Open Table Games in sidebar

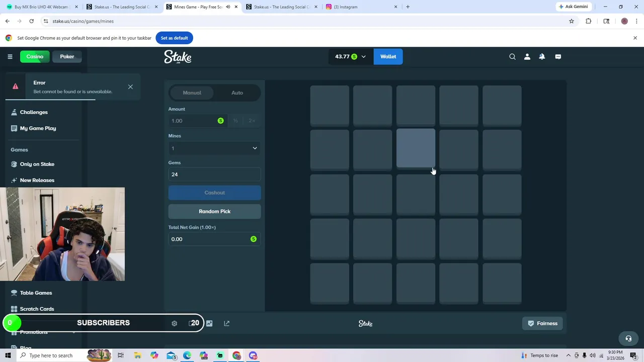tap(36, 293)
